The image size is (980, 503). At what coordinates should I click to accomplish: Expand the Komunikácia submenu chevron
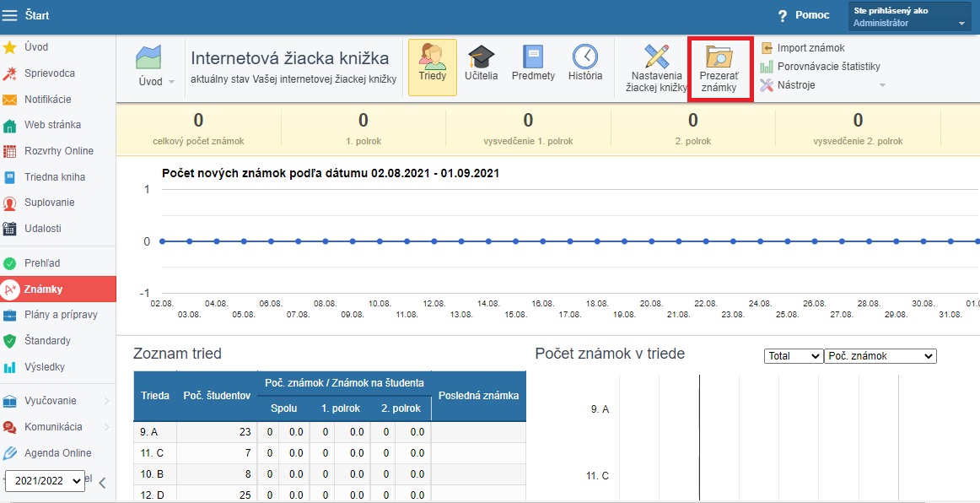pos(107,427)
